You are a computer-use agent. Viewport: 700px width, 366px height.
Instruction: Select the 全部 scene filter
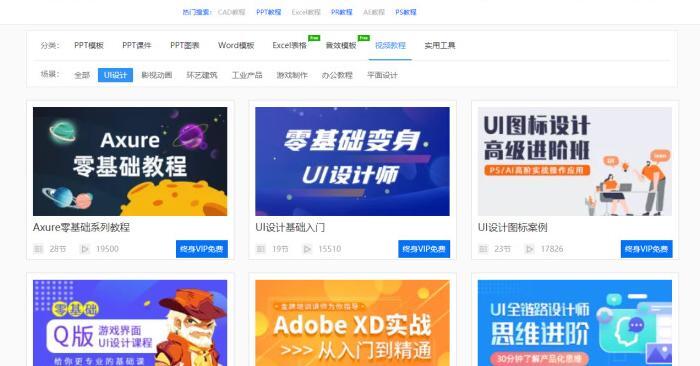[x=82, y=75]
